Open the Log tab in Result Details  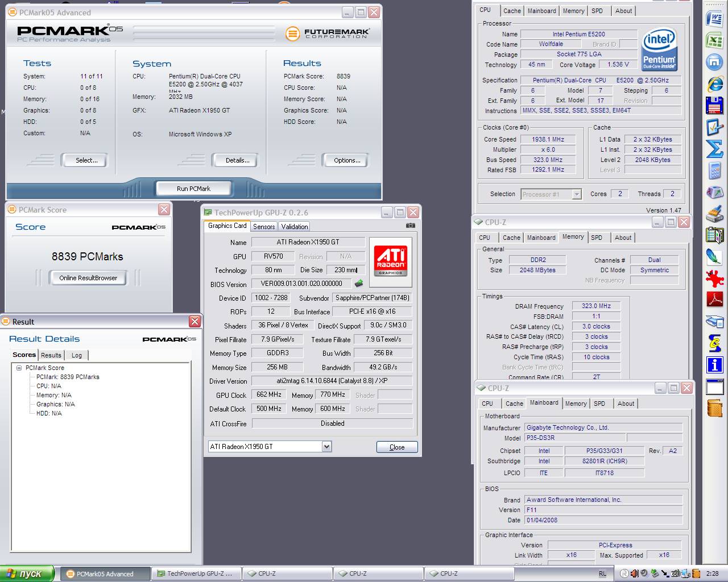point(77,355)
